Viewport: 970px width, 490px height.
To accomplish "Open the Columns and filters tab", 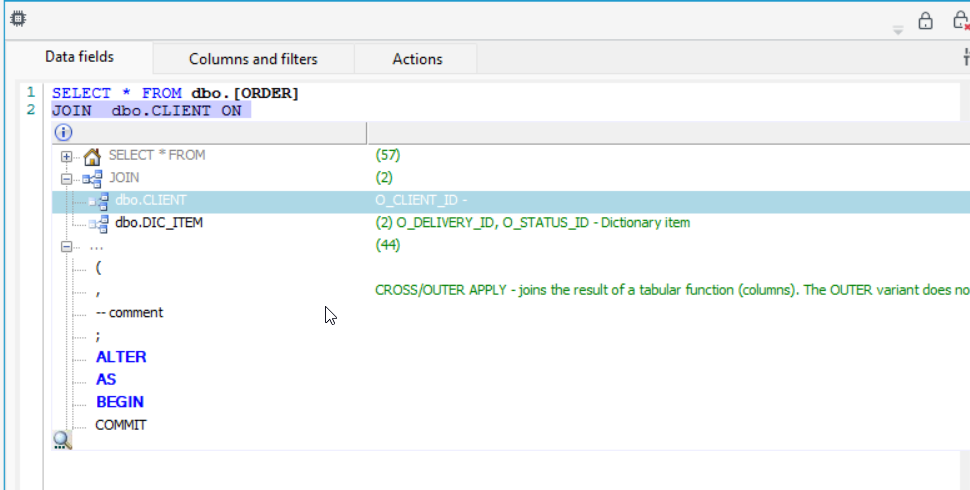I will click(x=253, y=59).
